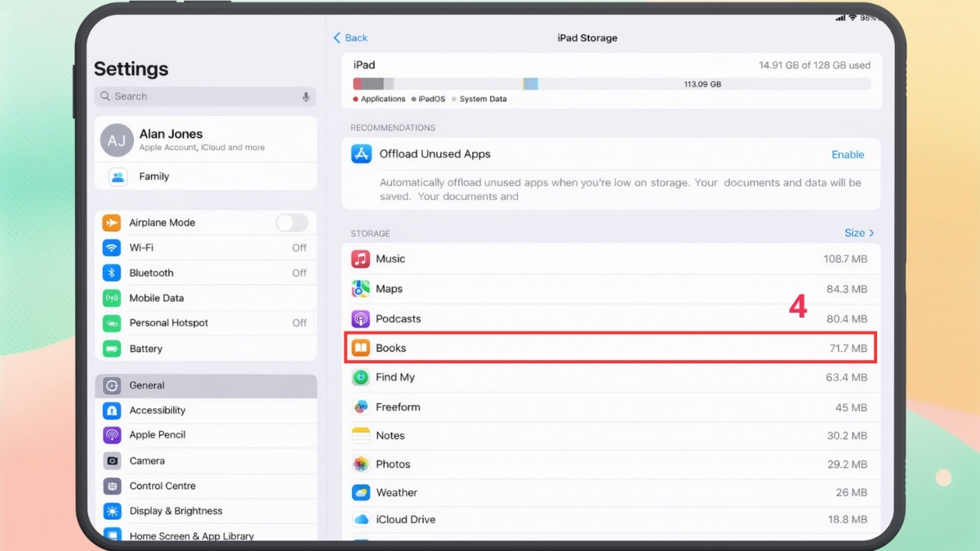Viewport: 980px width, 551px height.
Task: Select the Freeform app icon
Action: tap(362, 407)
